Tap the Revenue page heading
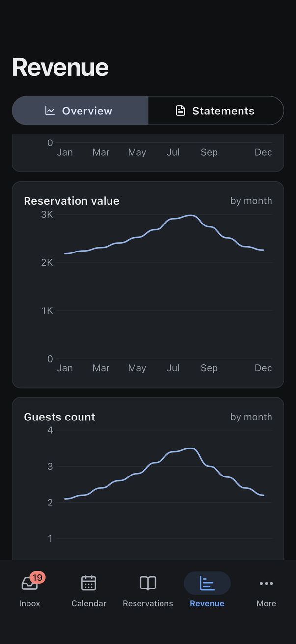 pos(60,67)
